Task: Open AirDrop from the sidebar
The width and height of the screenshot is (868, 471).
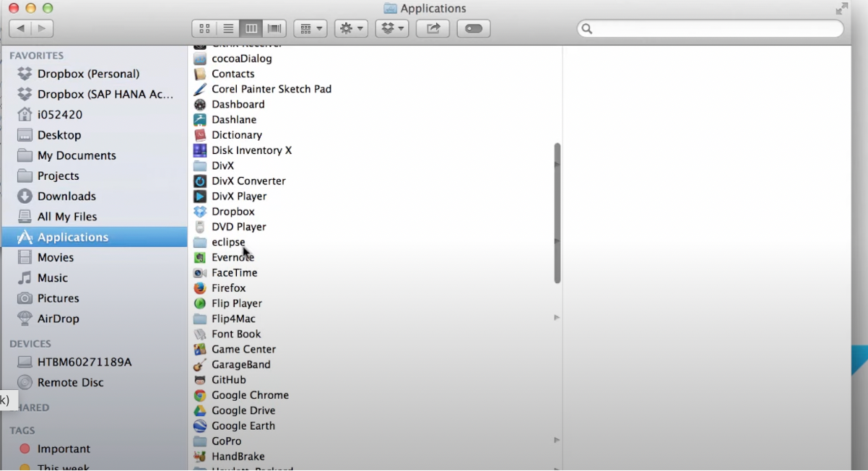Action: pyautogui.click(x=58, y=319)
